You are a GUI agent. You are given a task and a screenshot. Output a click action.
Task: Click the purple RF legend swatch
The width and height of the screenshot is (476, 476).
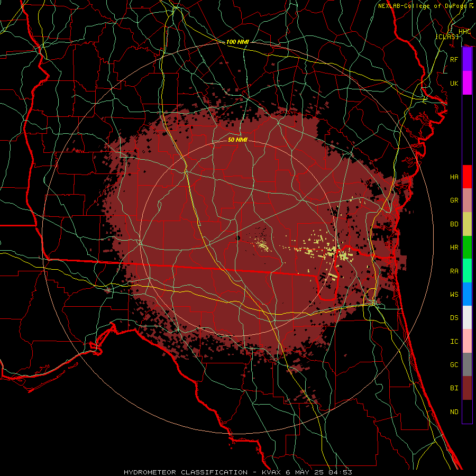click(467, 59)
